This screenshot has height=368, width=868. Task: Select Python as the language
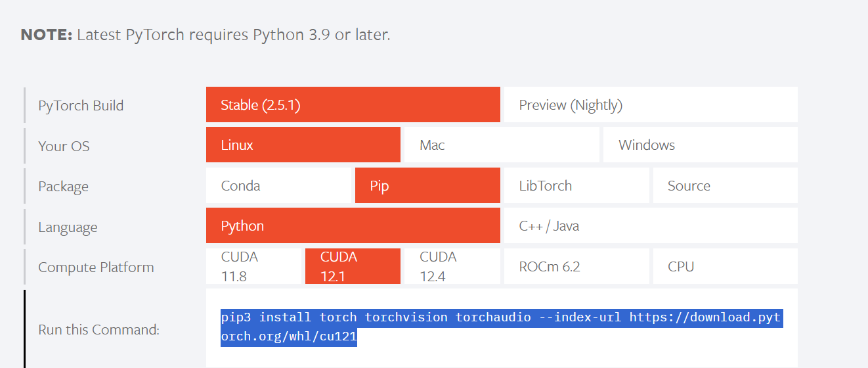click(353, 226)
